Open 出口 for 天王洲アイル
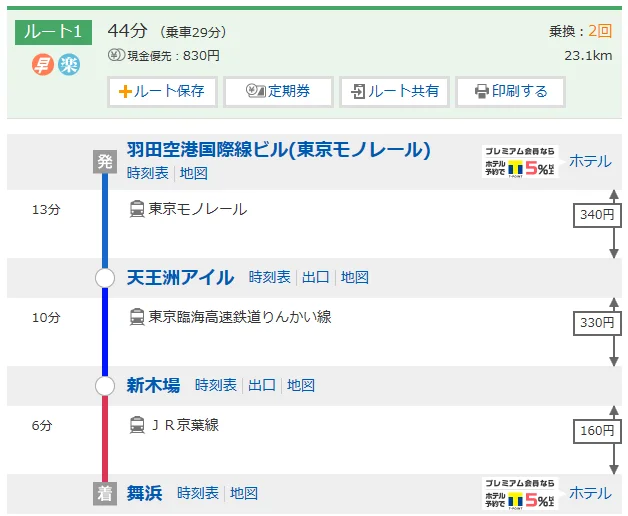The height and width of the screenshot is (516, 628). click(316, 277)
